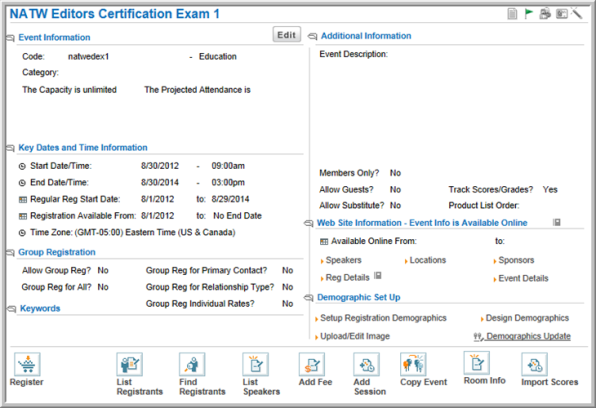Click the Add Session icon
This screenshot has height=408, width=596.
click(366, 364)
